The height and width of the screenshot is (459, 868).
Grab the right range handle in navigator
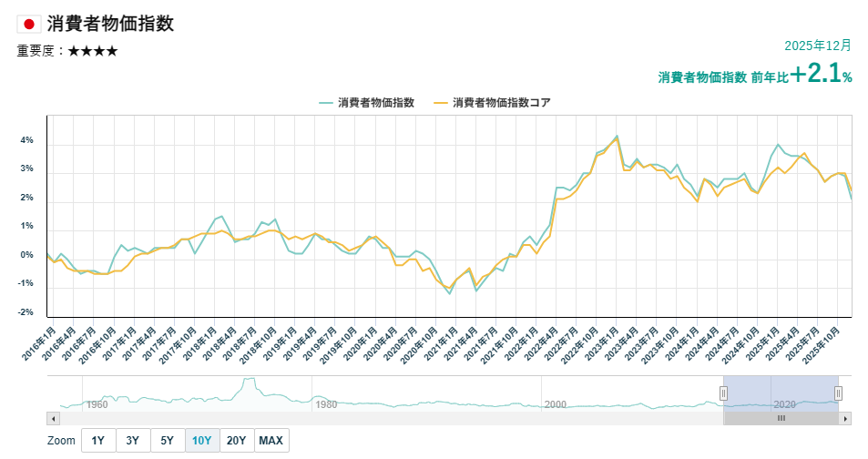(x=838, y=393)
